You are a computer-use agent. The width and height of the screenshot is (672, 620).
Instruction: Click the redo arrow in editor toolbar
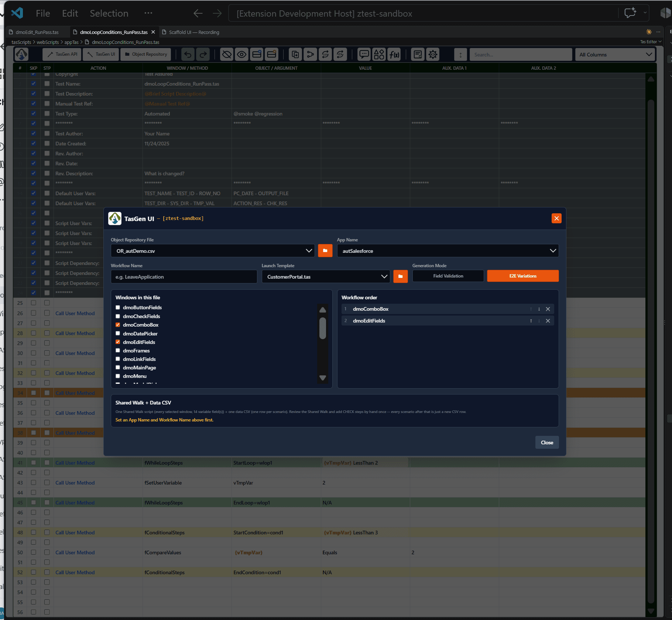pos(203,55)
